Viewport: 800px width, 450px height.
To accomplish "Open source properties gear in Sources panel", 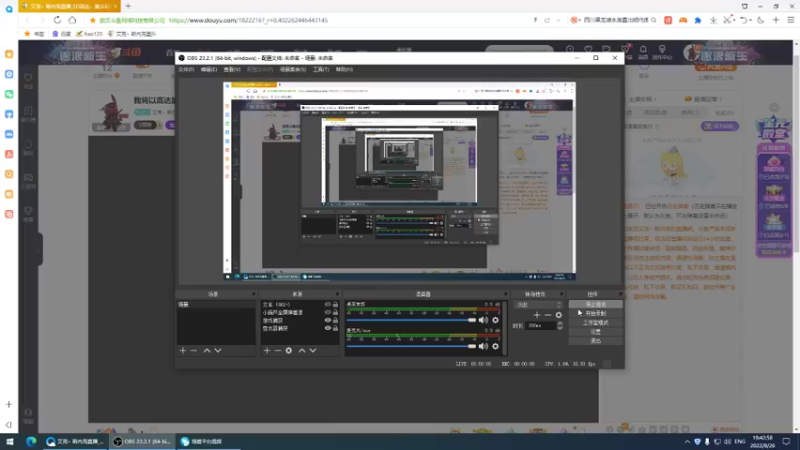I will point(289,351).
